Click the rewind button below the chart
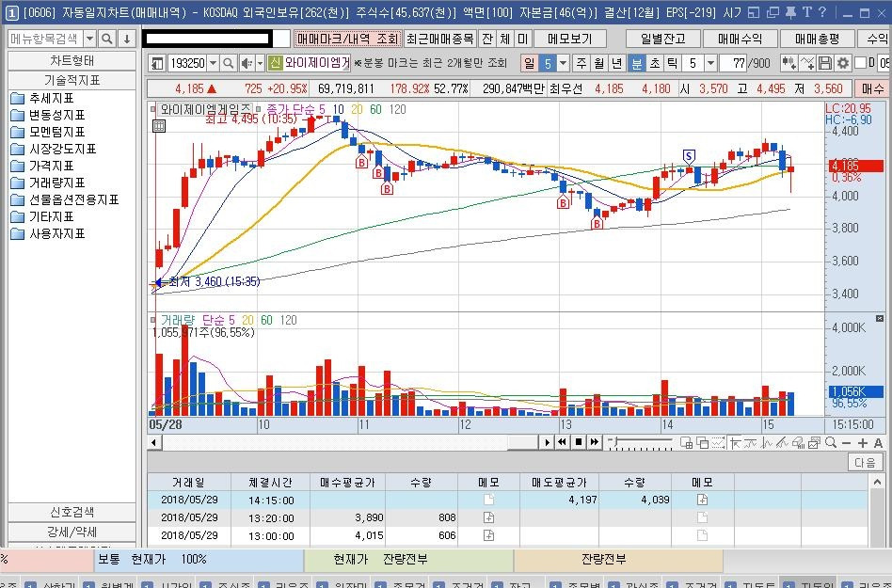892x588 pixels. click(x=562, y=442)
